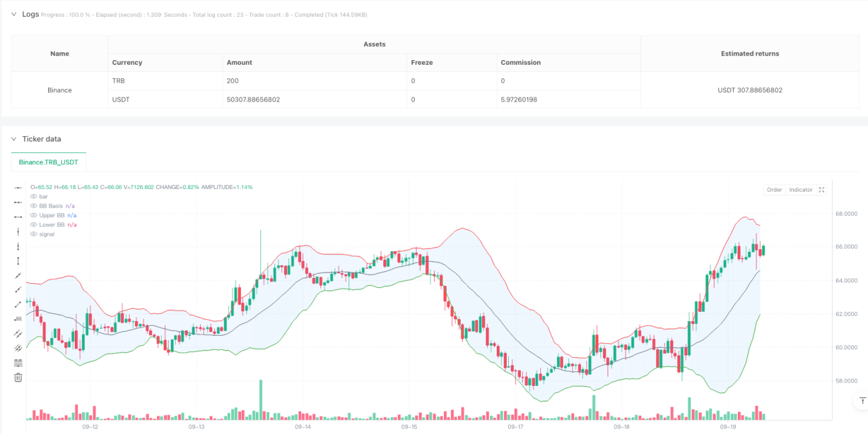Click the tall green volume bar
The image size is (868, 434).
(261, 400)
